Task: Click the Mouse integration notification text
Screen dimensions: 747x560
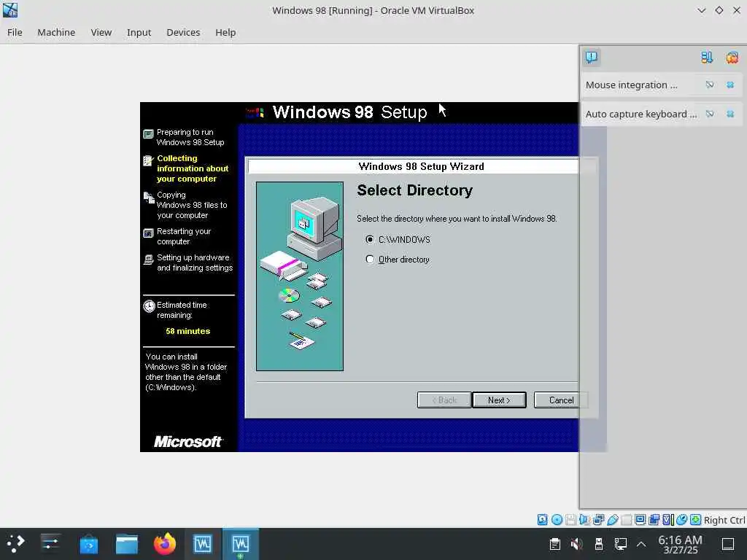Action: point(631,85)
